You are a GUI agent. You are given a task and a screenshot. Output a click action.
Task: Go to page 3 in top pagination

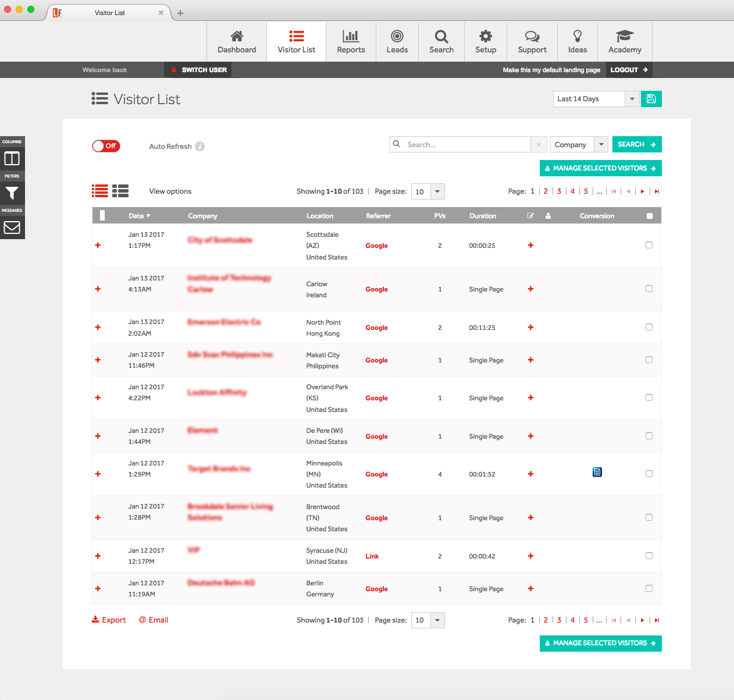[559, 191]
